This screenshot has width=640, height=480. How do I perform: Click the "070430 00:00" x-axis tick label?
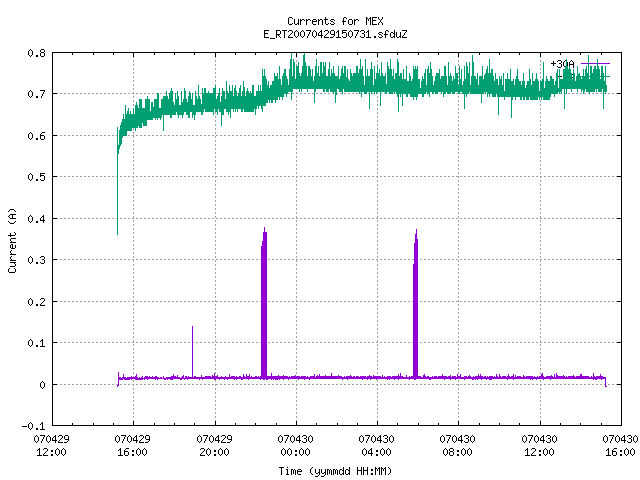[296, 445]
